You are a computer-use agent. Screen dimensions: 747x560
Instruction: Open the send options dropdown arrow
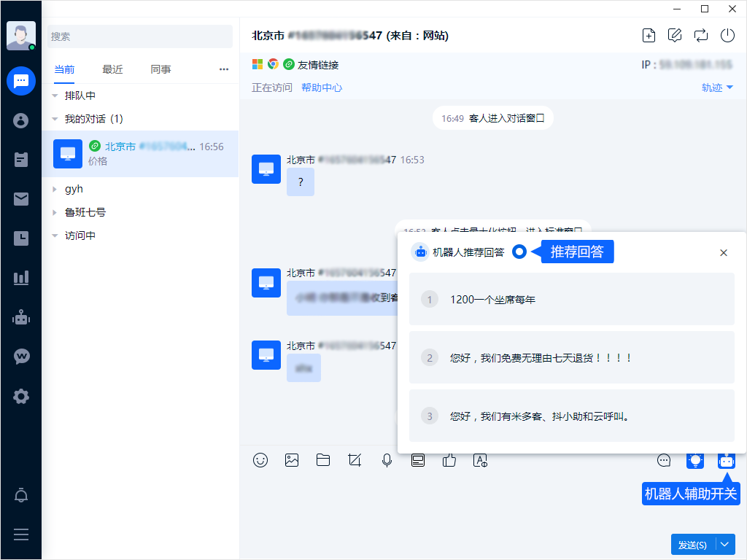[x=725, y=545]
